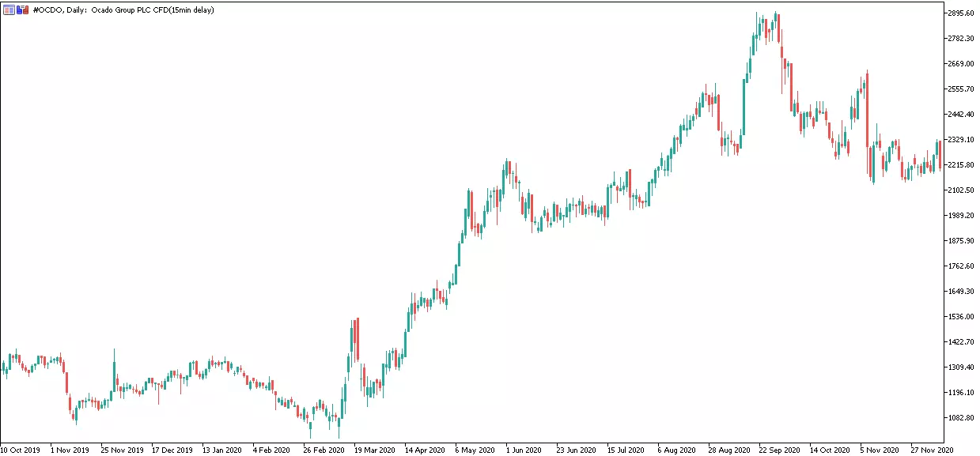Click the 2329.10 price axis label
This screenshot has height=456, width=980.
point(961,140)
